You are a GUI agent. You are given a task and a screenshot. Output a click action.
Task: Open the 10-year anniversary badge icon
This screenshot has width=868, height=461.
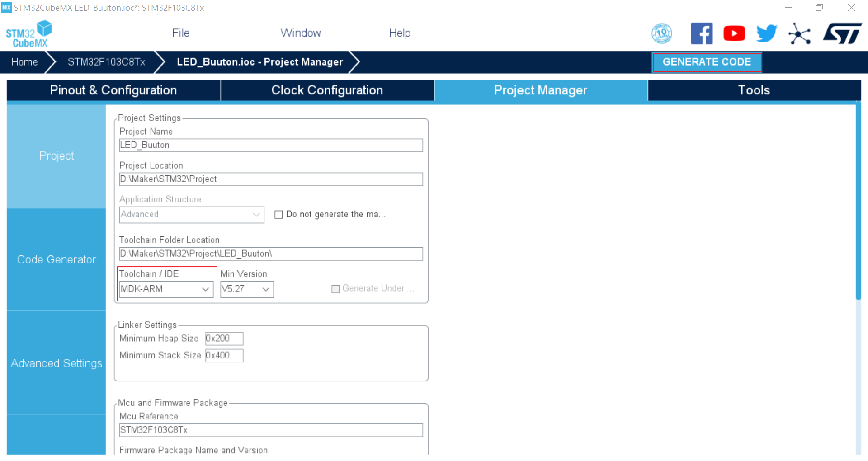pos(662,33)
